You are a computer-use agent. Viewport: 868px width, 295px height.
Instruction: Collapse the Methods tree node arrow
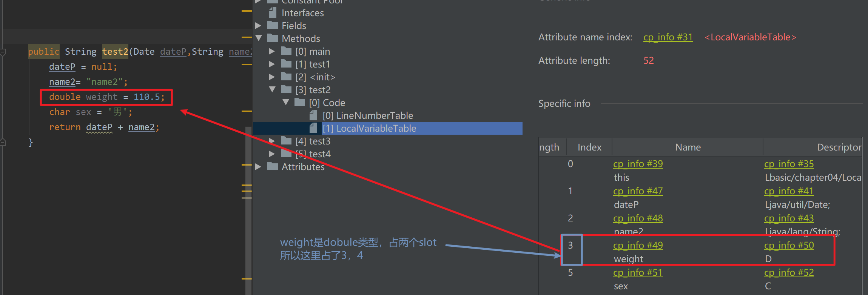(x=259, y=38)
